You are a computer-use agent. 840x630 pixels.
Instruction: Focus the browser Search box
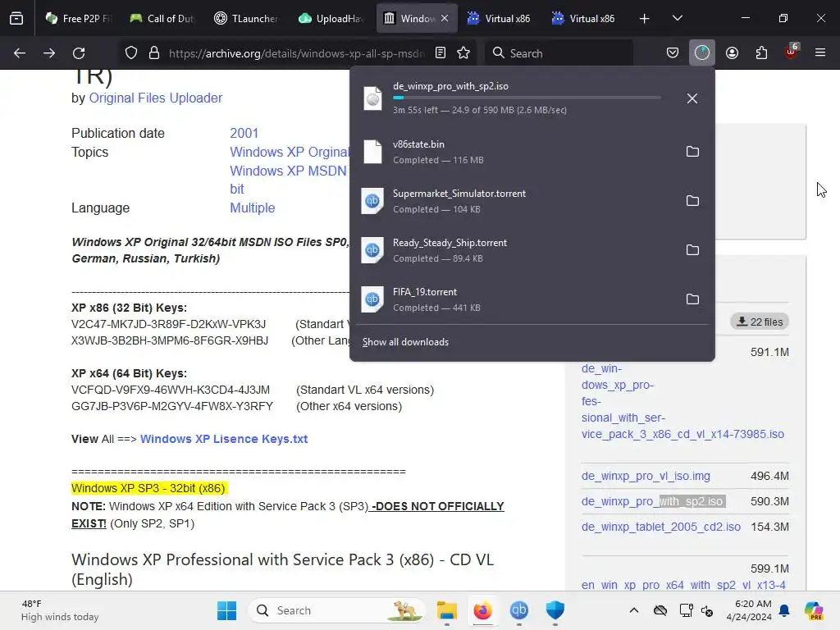pos(559,53)
